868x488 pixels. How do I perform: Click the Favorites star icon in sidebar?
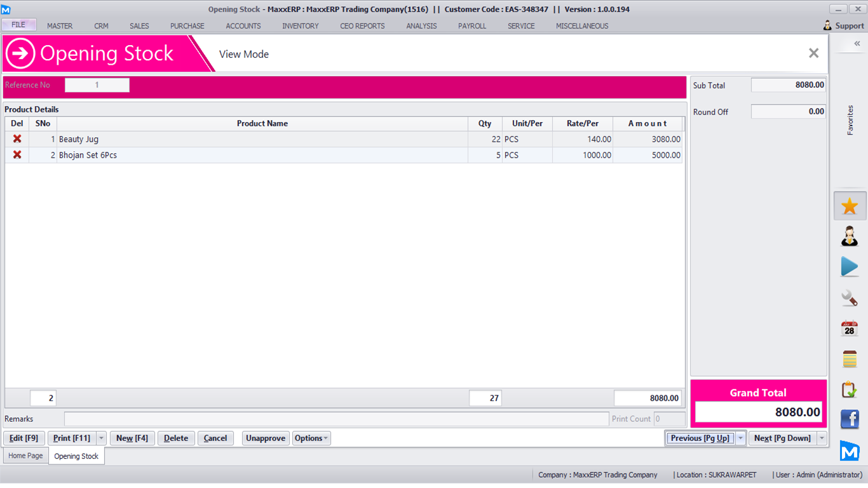pyautogui.click(x=850, y=206)
